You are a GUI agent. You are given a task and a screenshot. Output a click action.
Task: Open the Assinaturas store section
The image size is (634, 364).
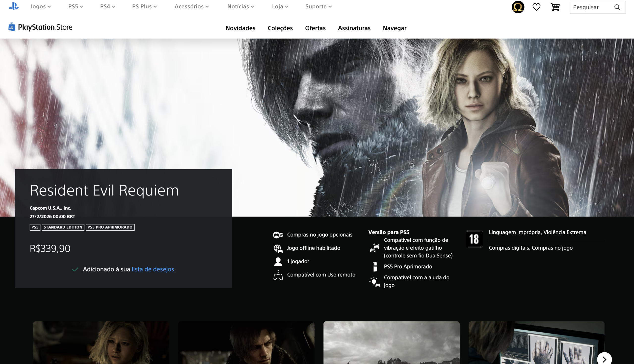click(354, 28)
